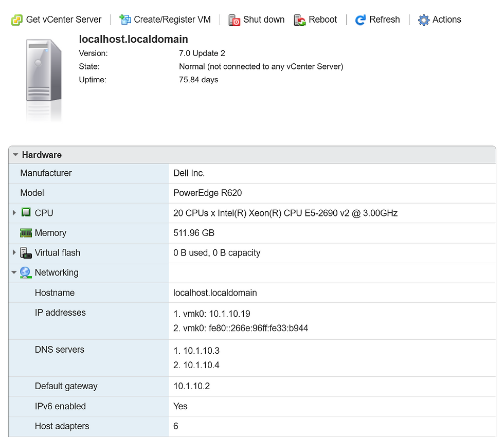
Task: Click the Manufacturer row label
Action: pyautogui.click(x=46, y=173)
